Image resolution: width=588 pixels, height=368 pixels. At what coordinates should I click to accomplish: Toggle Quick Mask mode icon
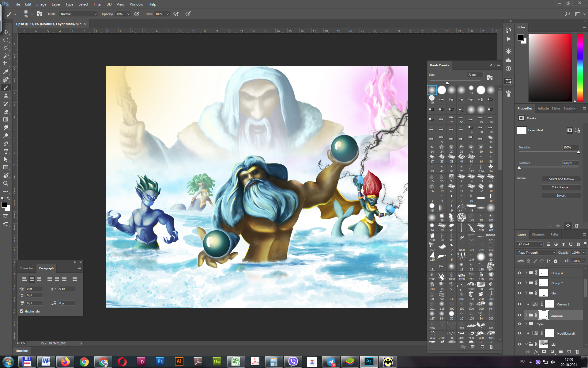coord(6,217)
